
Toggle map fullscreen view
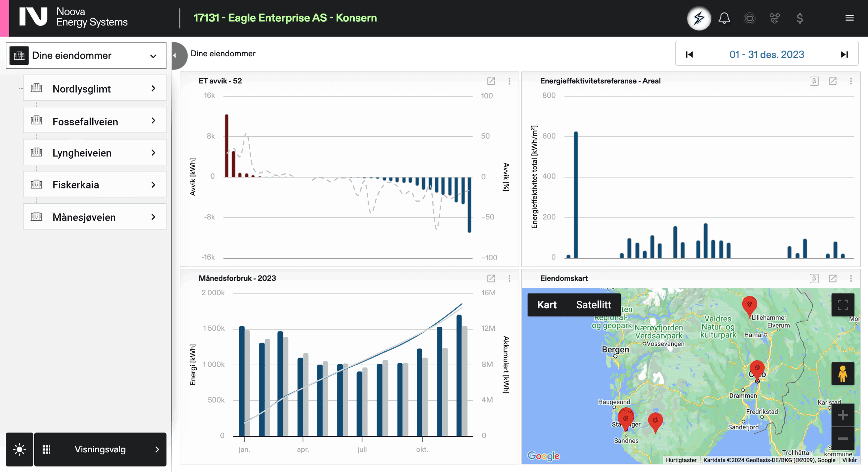pos(843,305)
